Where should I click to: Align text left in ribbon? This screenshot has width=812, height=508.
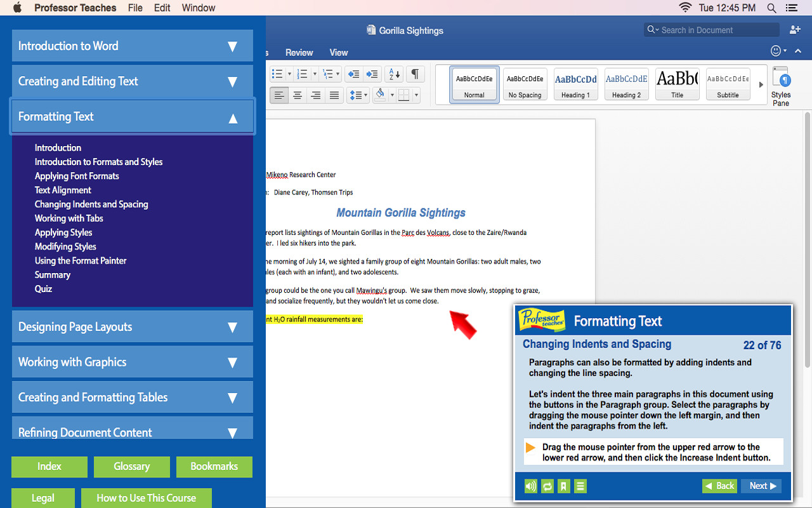point(279,95)
